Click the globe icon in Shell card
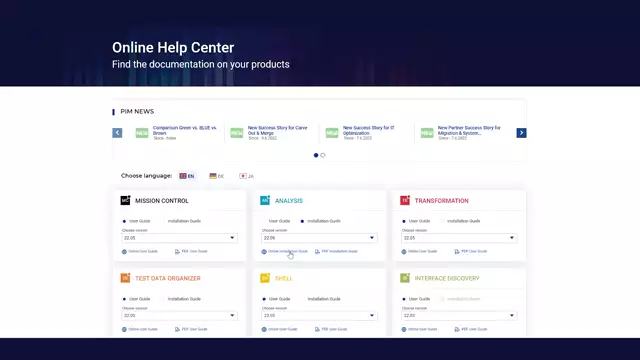The height and width of the screenshot is (360, 640). [x=264, y=329]
